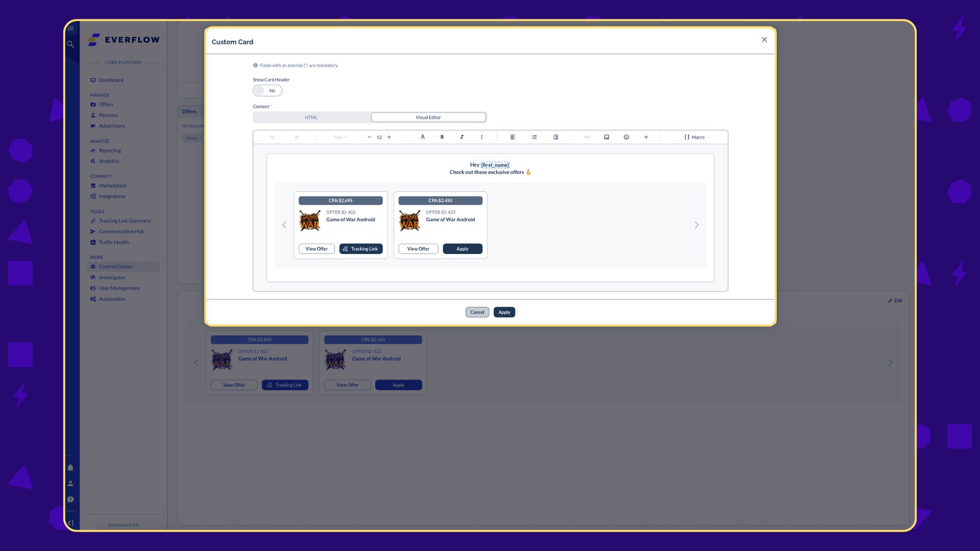Open Marketplace in sidebar
Viewport: 980px width, 551px height.
(112, 186)
